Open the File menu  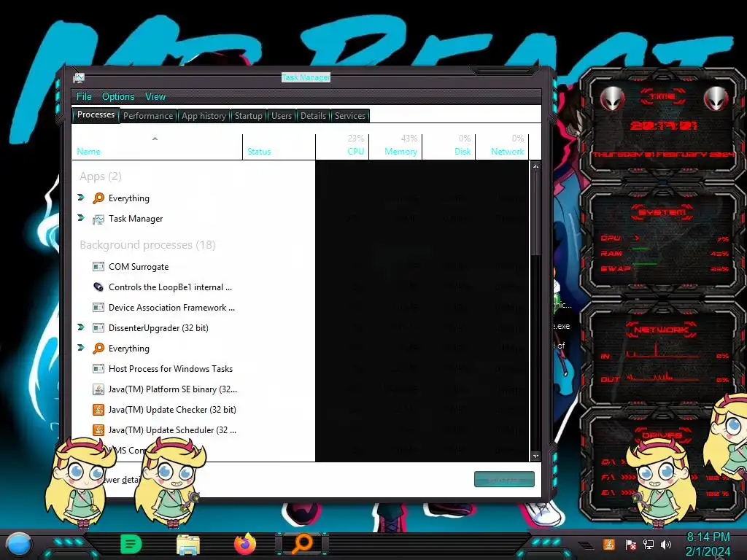[84, 97]
